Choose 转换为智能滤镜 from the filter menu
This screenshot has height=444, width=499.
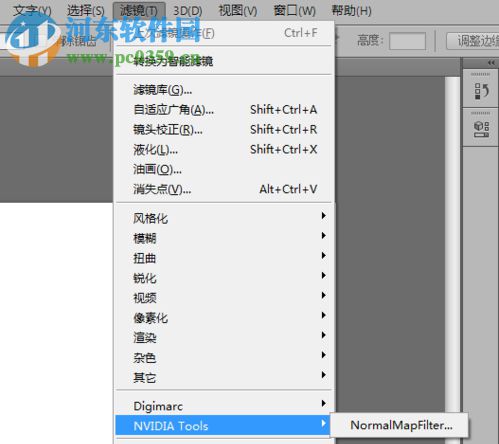[223, 61]
